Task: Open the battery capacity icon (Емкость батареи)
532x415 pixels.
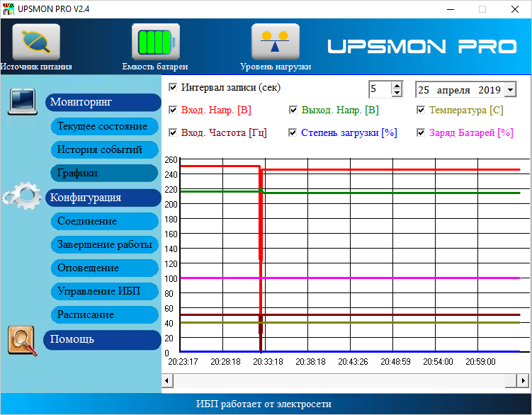Action: click(156, 42)
